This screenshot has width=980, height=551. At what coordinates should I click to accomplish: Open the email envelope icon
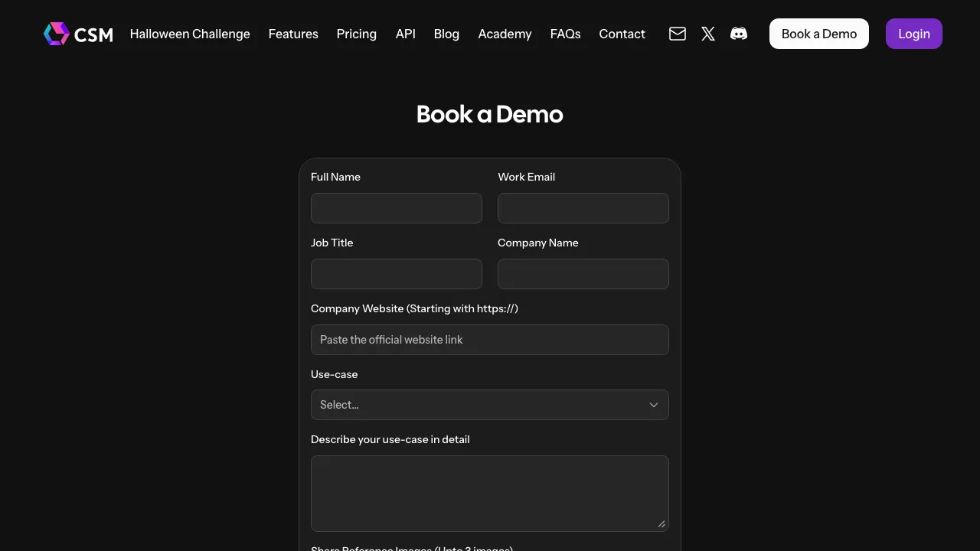click(677, 34)
